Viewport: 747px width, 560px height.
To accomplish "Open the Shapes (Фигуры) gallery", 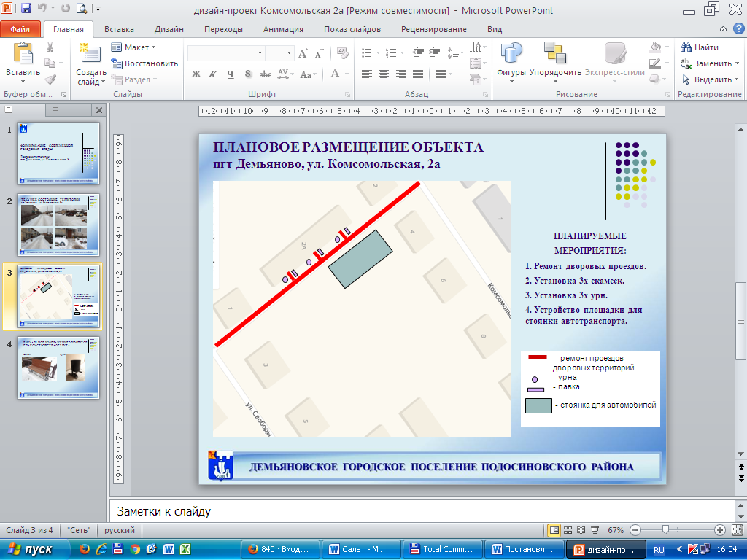I will pyautogui.click(x=511, y=53).
